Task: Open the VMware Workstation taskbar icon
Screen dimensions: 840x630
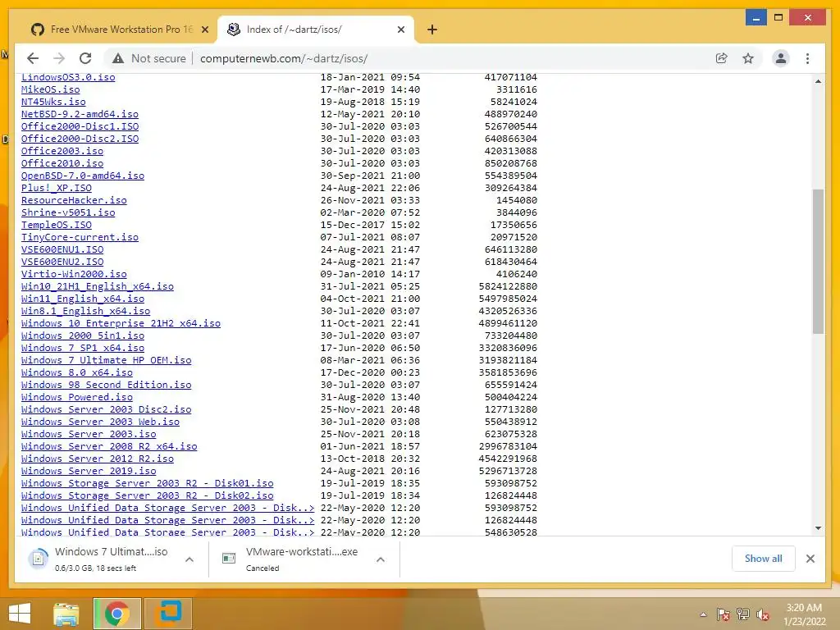Action: [168, 614]
